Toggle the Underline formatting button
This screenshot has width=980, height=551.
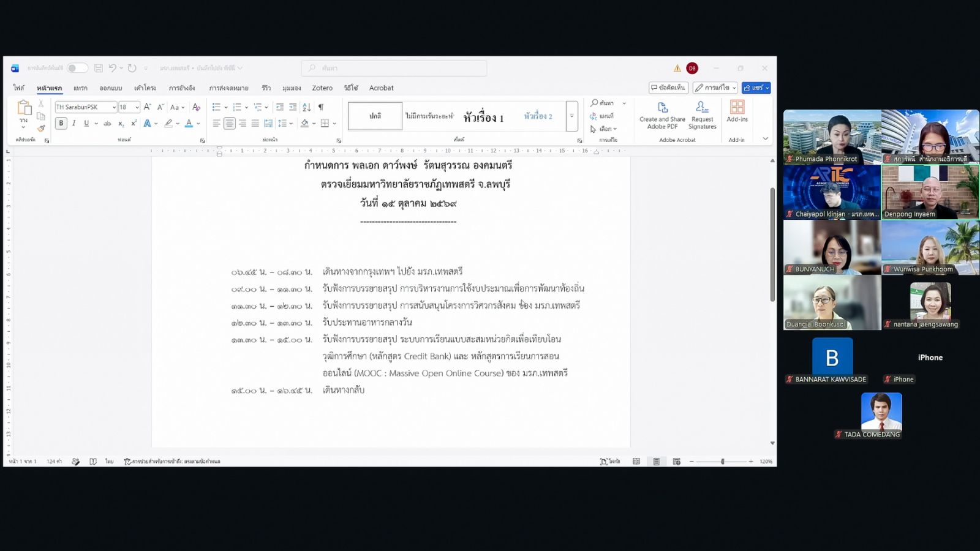86,123
